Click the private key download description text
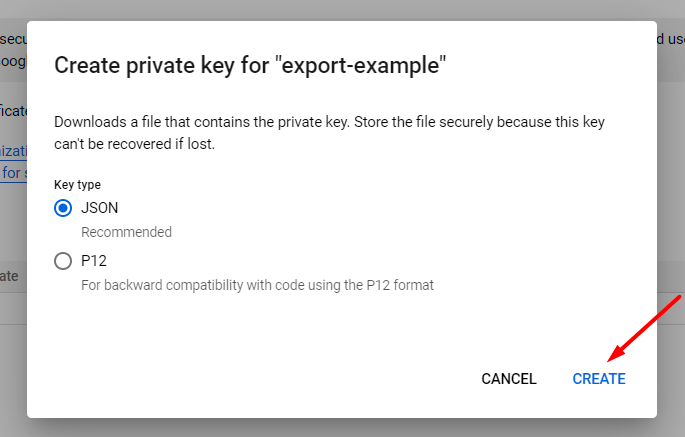The height and width of the screenshot is (437, 685). tap(329, 132)
